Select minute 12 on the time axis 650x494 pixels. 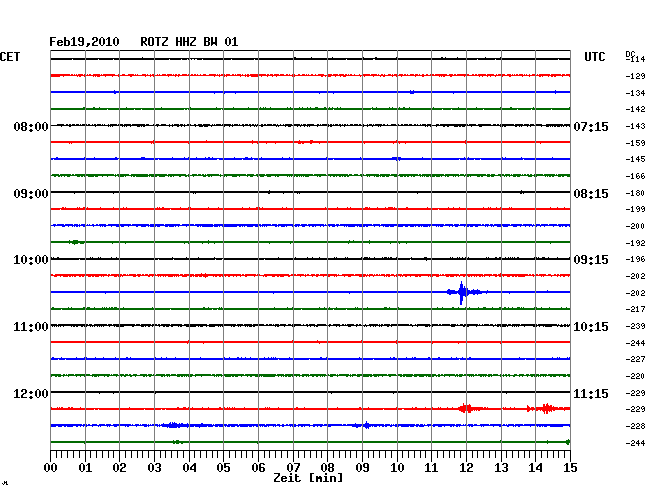[x=466, y=467]
